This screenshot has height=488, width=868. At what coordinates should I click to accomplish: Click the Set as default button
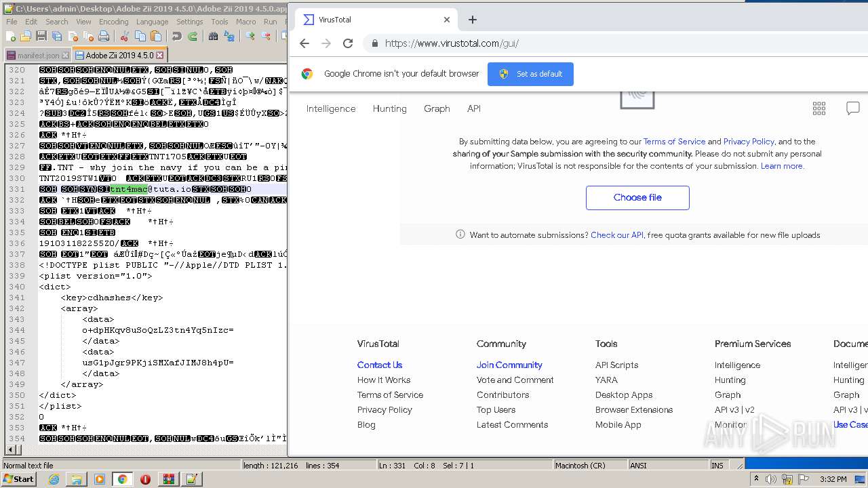tap(530, 74)
